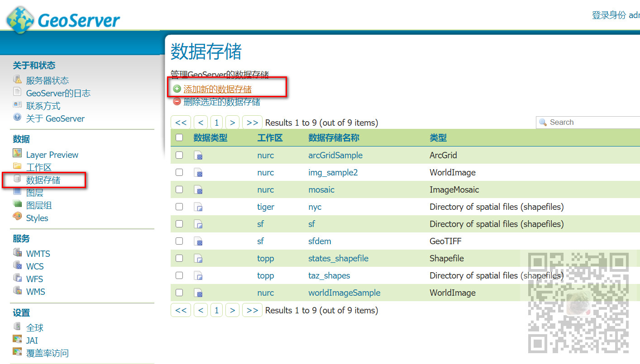640x364 pixels.
Task: Click the contact information card icon
Action: coord(17,105)
